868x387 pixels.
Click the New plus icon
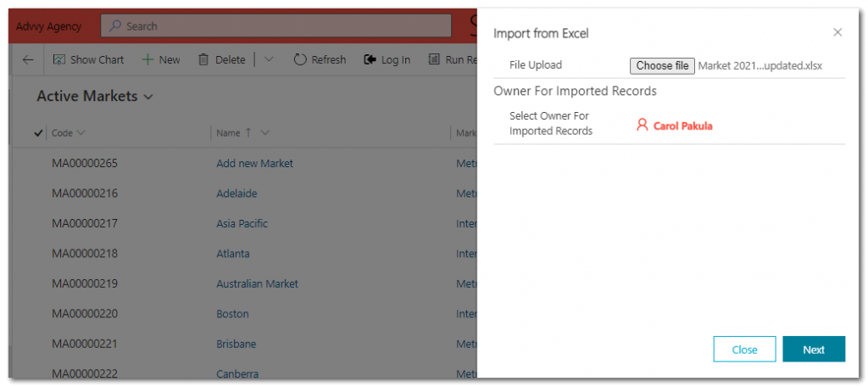pos(147,59)
